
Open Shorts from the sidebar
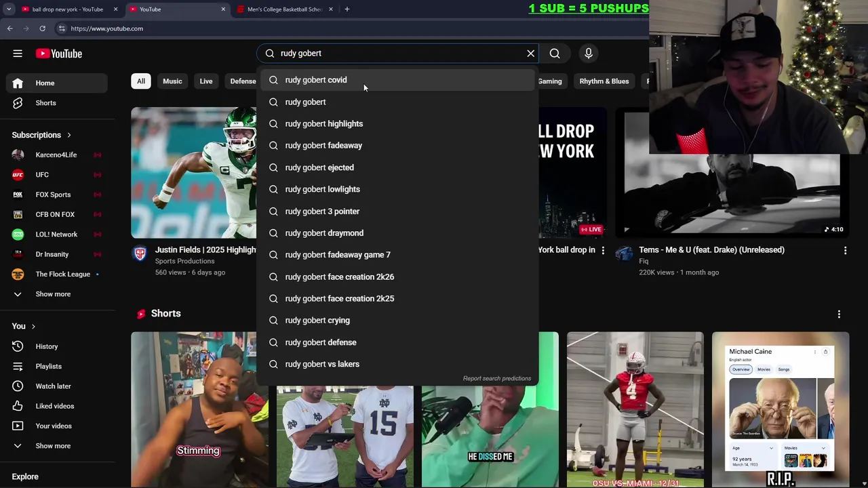coord(57,103)
